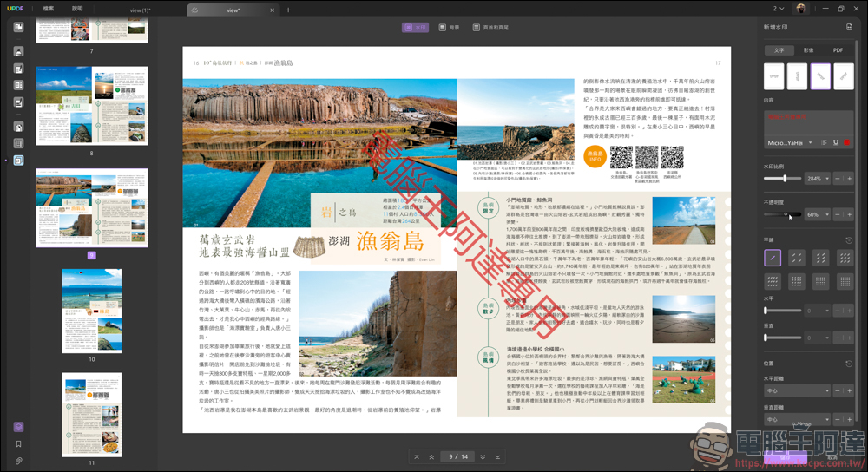Select the highlighted Page Tools icon in sidebar
Viewport: 868px width, 472px height.
tap(18, 161)
